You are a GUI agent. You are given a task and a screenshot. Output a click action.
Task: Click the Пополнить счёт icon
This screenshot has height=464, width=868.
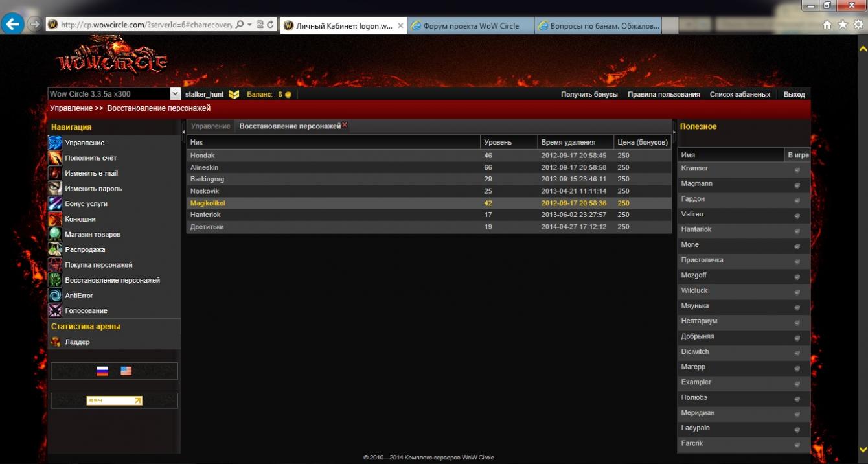pyautogui.click(x=56, y=158)
